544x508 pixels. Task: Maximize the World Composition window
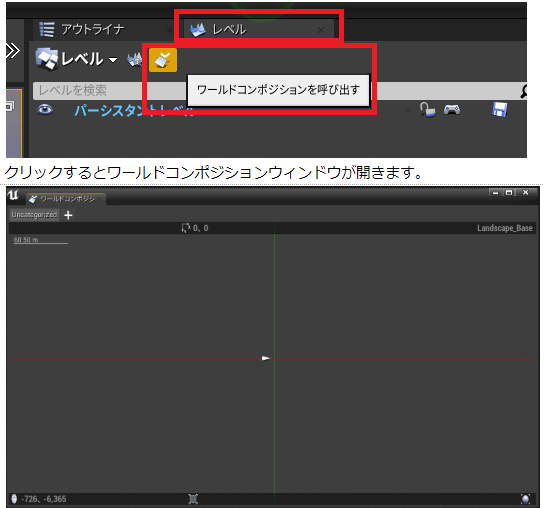(x=509, y=193)
